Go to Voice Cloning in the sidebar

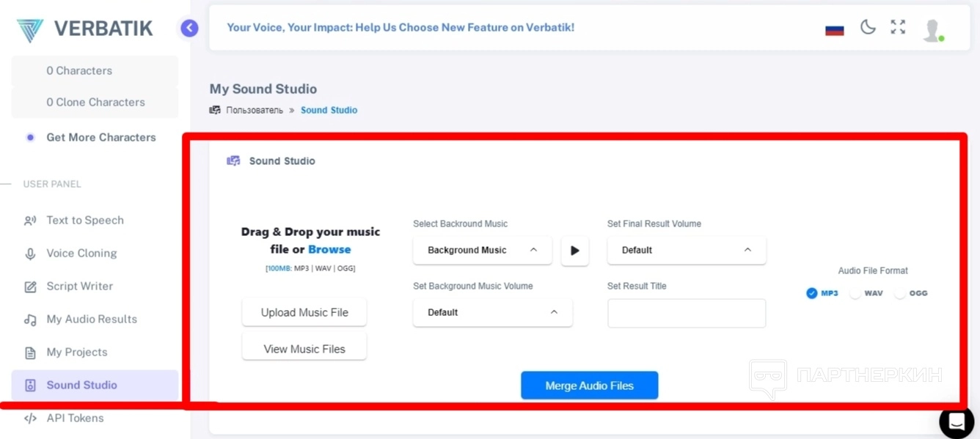[81, 253]
